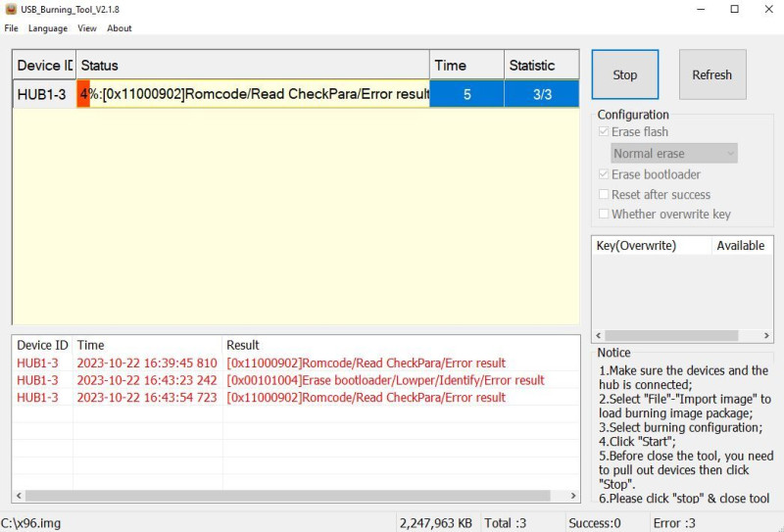Click the Statistic column header

(542, 65)
